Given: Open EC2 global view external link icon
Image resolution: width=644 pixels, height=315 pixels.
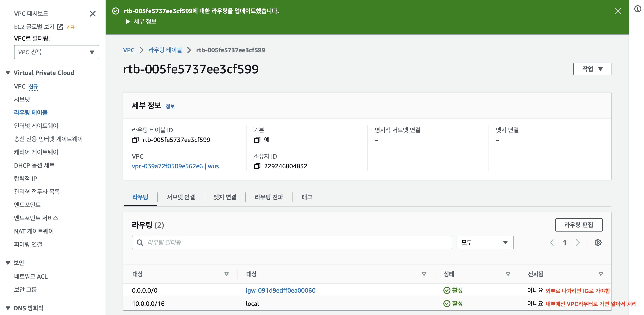Looking at the screenshot, I should 60,27.
